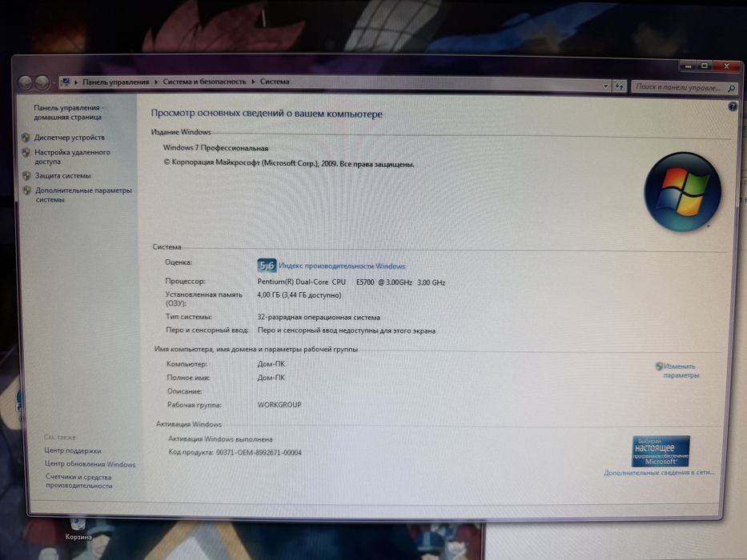Viewport: 747px width, 560px height.
Task: Click memory value '4,00 ГБ (3,44 ГБ доступно)'
Action: [299, 295]
